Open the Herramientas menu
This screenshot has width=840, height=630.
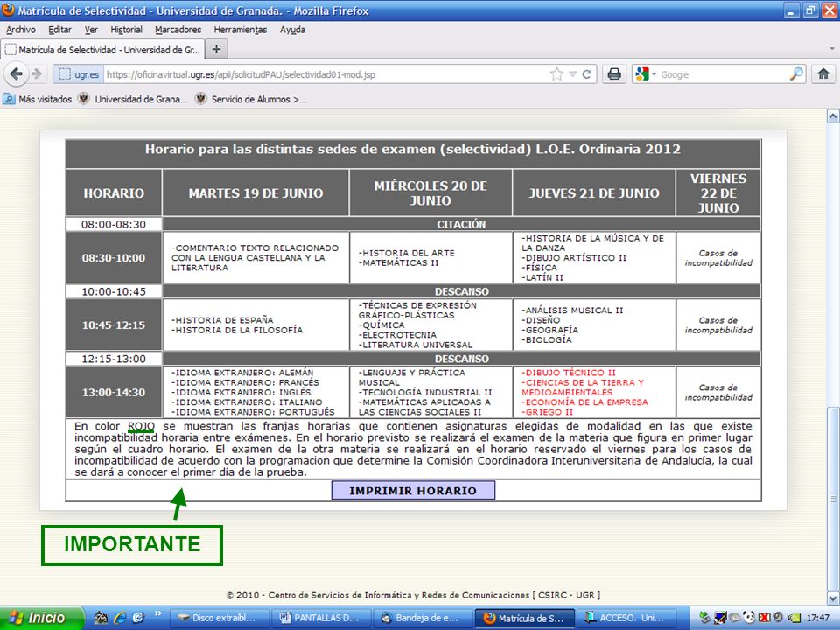[x=240, y=30]
